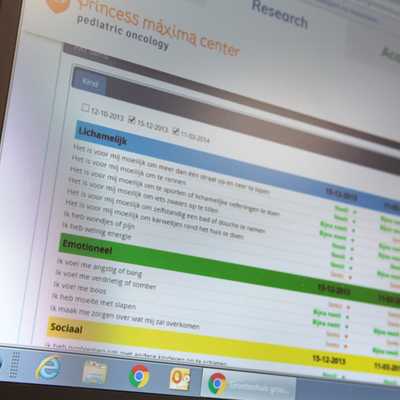Launch the pinned Chrome taskbar icon

click(139, 376)
